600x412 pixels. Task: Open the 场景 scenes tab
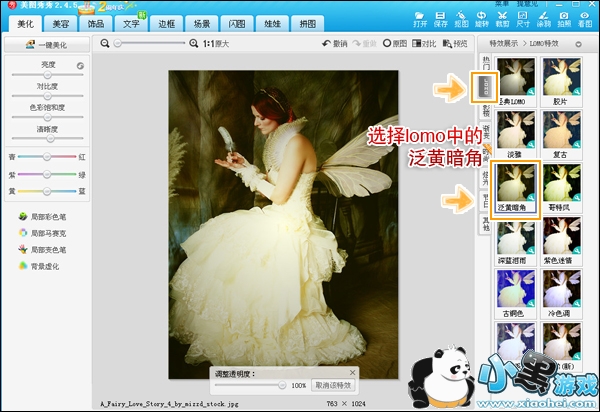(202, 24)
